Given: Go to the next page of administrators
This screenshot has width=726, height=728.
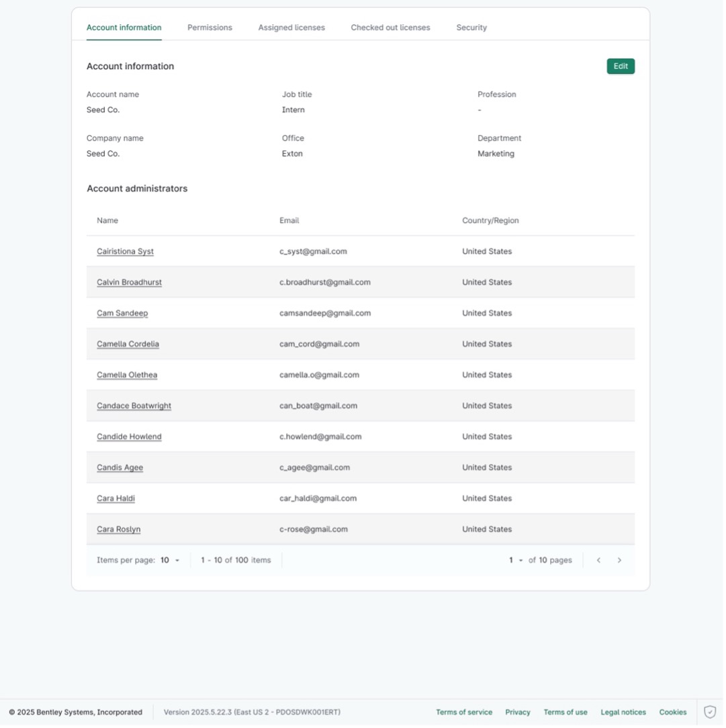Looking at the screenshot, I should (619, 559).
